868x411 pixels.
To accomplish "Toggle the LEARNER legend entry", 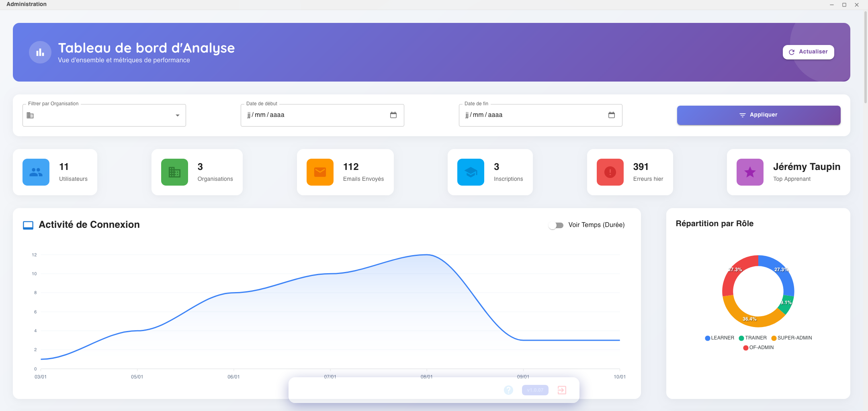I will pos(721,338).
